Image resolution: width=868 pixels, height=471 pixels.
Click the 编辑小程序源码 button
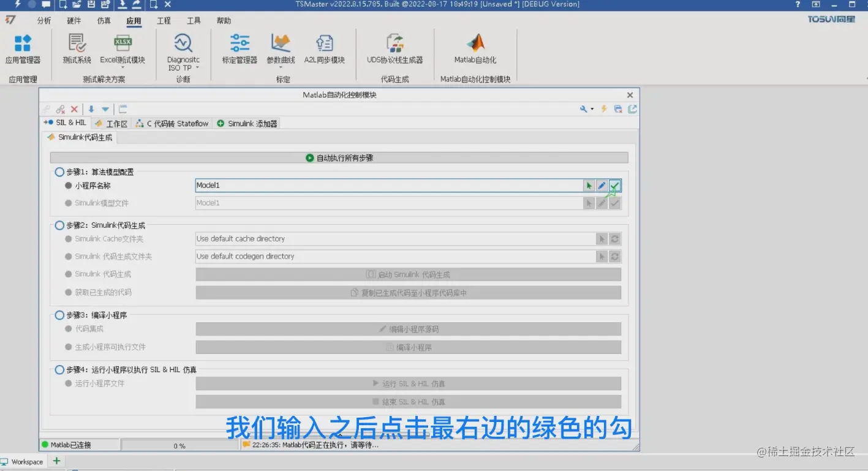(408, 329)
